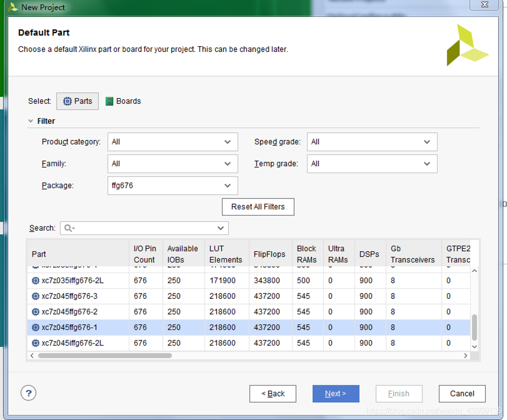The width and height of the screenshot is (507, 420).
Task: Click the horizontal scroll right arrow
Action: [x=465, y=355]
